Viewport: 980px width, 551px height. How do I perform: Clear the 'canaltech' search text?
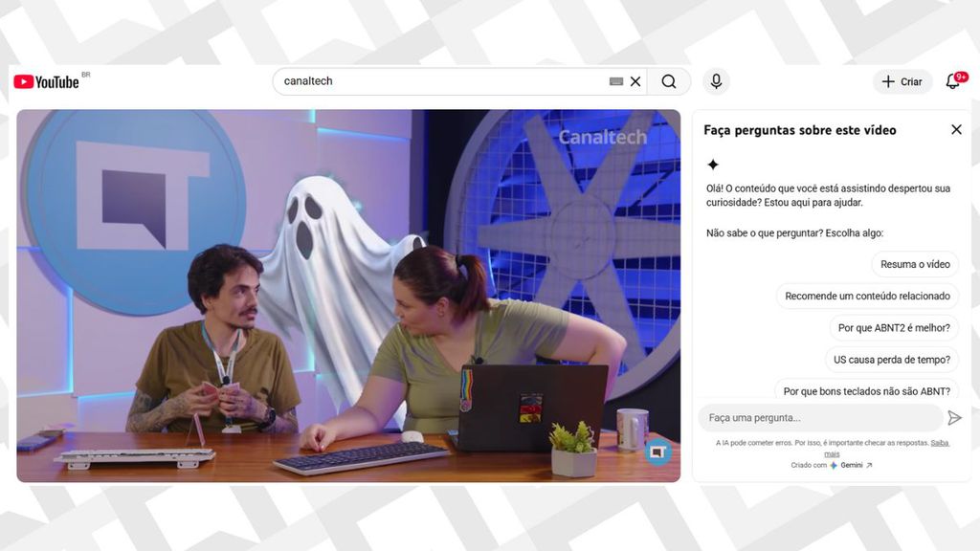click(x=635, y=82)
